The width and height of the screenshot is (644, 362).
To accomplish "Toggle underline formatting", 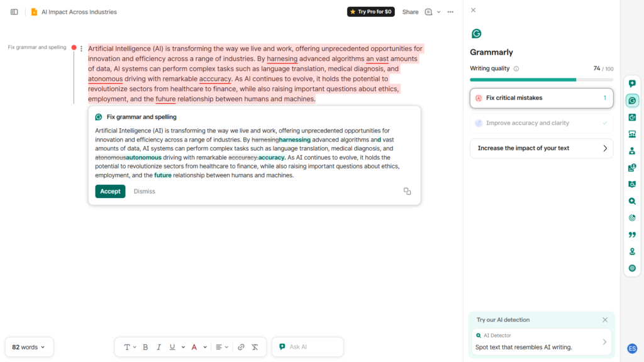I will (172, 347).
